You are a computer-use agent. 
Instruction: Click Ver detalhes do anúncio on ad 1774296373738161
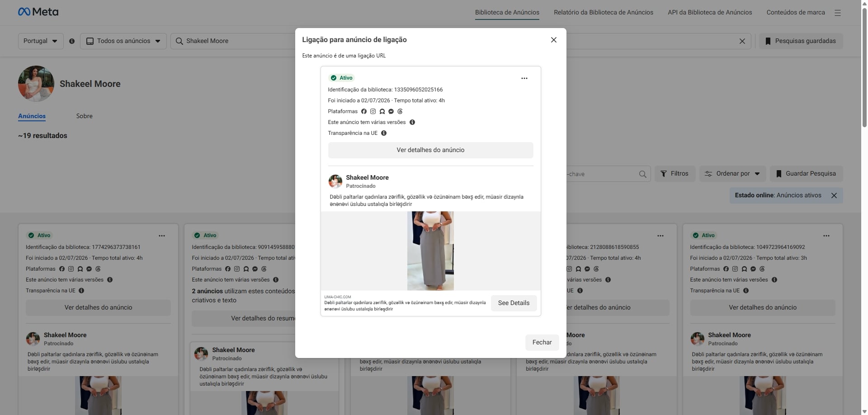(x=98, y=308)
